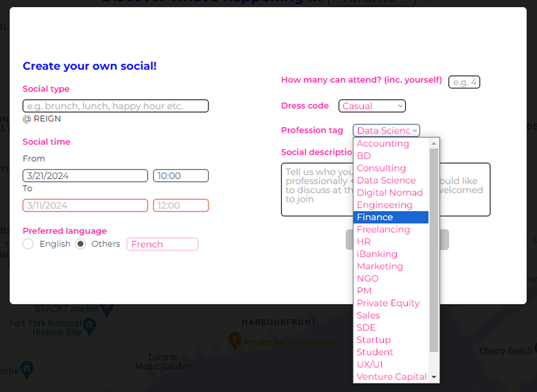The height and width of the screenshot is (392, 537).
Task: Choose PM profession tag
Action: click(x=391, y=291)
